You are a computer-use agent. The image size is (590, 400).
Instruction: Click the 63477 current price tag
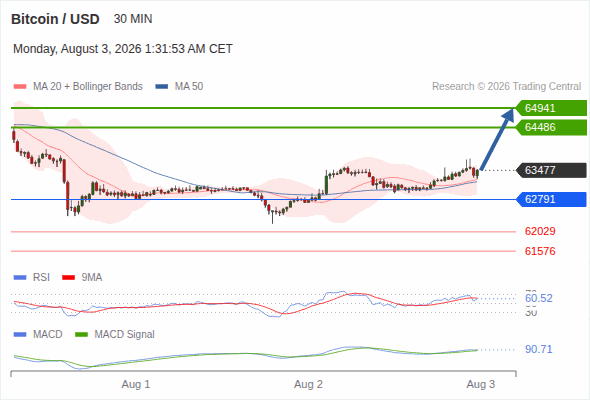[x=551, y=170]
